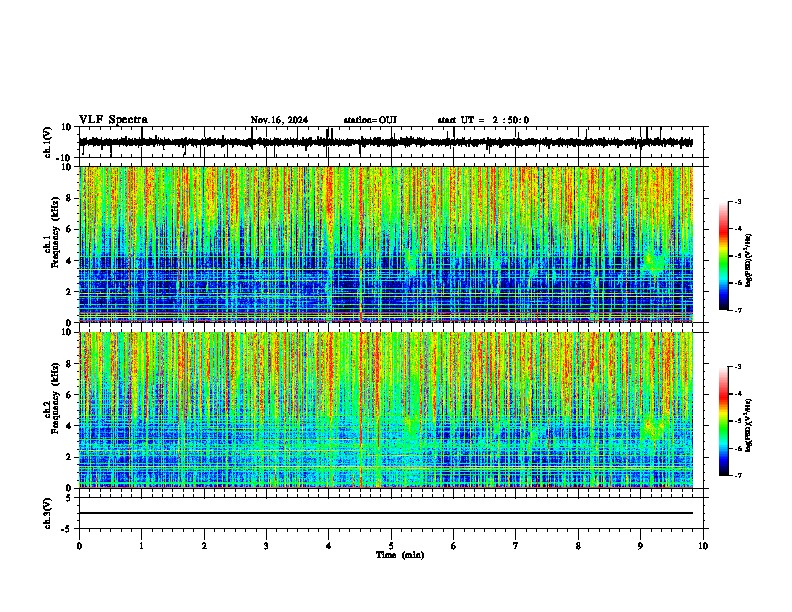The width and height of the screenshot is (792, 612).
Task: Click the time-axis tick label "4"
Action: 329,546
